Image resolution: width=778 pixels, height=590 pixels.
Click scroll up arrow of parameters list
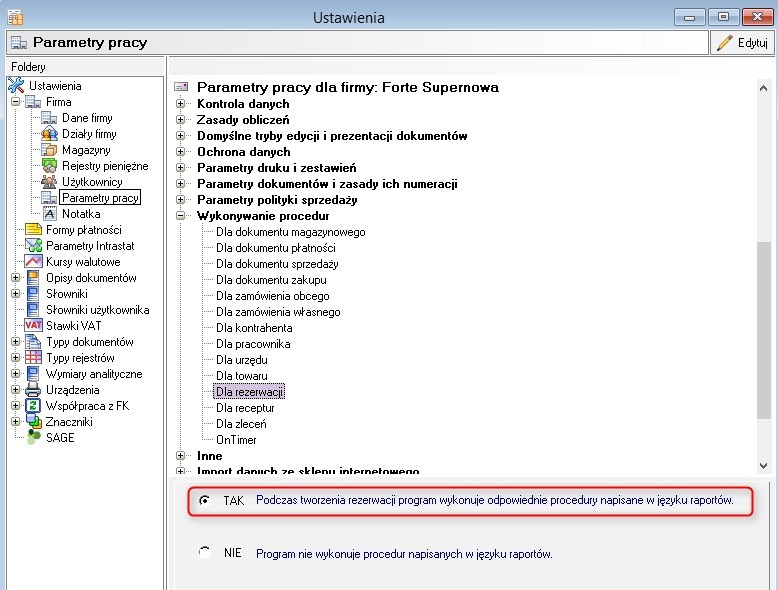(x=763, y=88)
